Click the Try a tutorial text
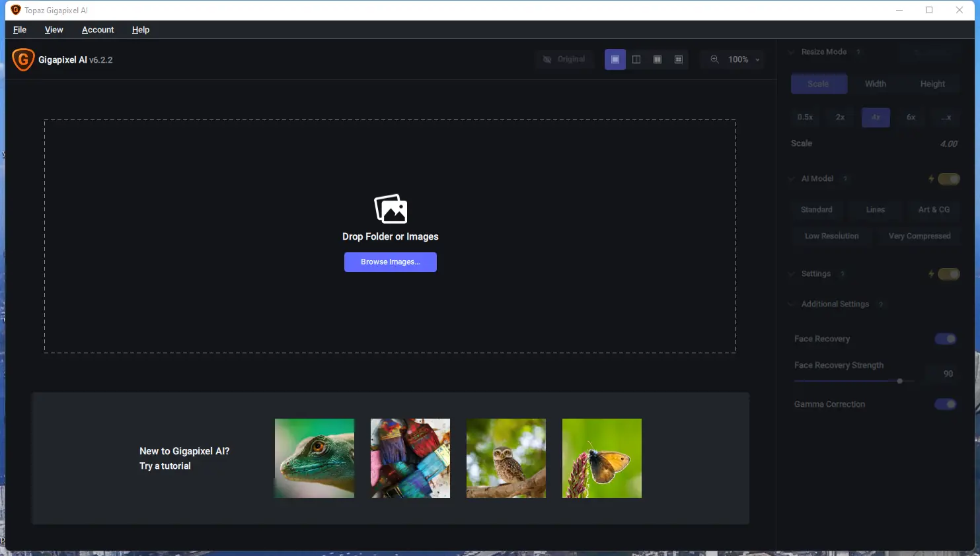The height and width of the screenshot is (556, 980). (165, 466)
